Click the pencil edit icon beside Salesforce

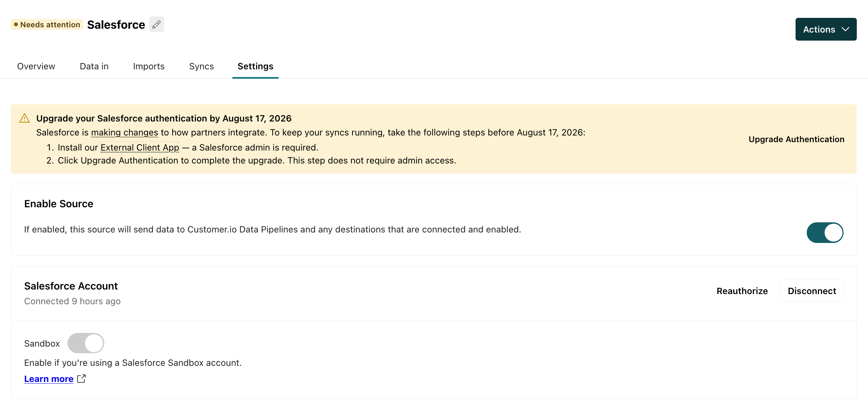pos(156,25)
